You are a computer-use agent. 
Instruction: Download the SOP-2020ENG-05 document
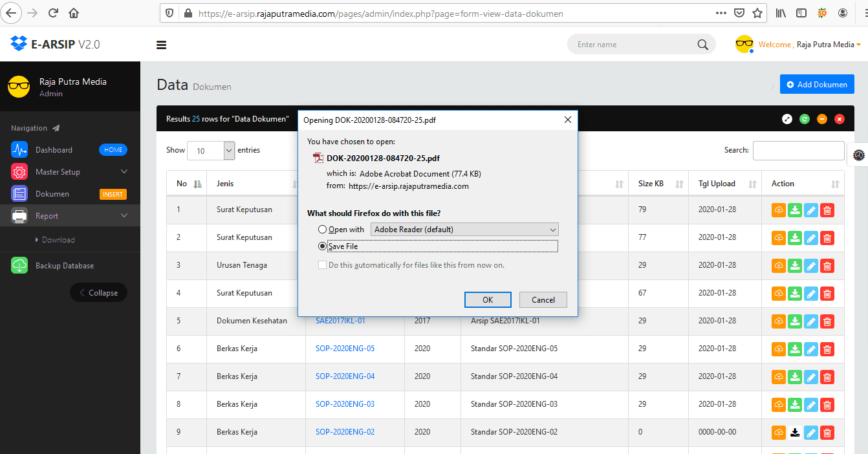(794, 349)
